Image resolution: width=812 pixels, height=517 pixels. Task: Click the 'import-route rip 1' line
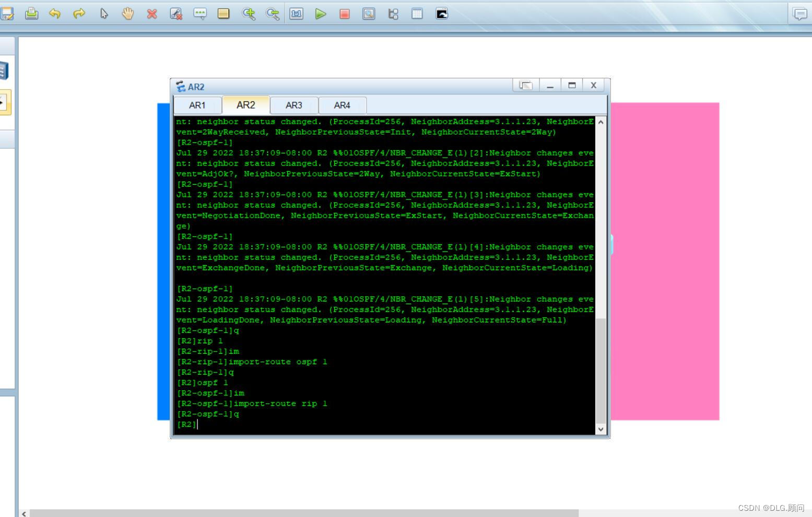tap(252, 403)
